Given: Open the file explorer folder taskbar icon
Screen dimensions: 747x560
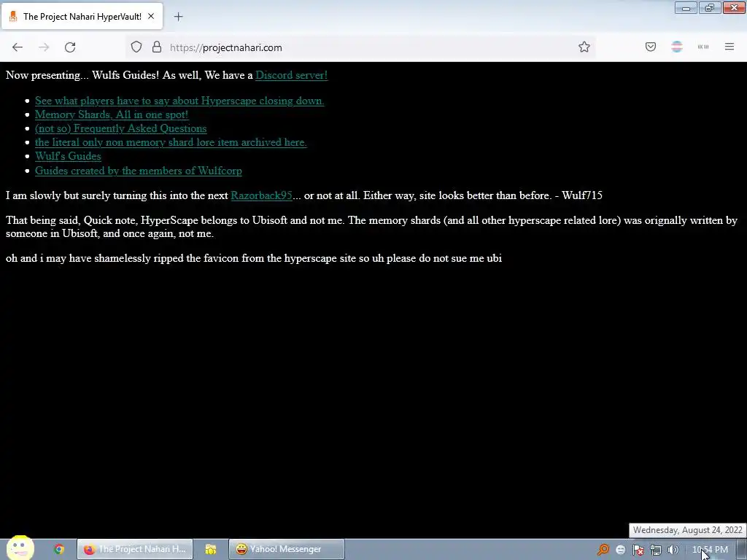Looking at the screenshot, I should [211, 549].
